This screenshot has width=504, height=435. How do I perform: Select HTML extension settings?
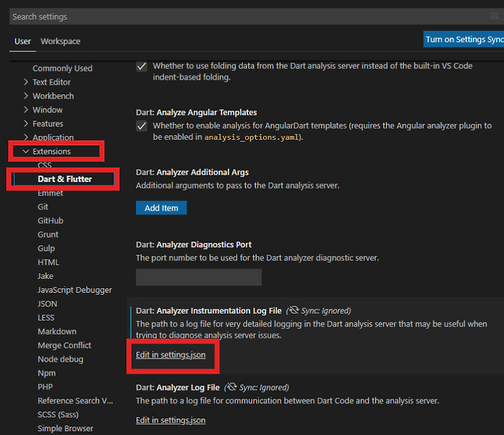pos(48,262)
